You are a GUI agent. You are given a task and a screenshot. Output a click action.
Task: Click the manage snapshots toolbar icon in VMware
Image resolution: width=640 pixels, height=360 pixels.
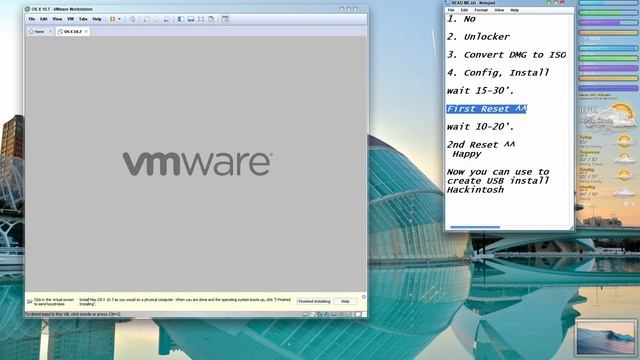[x=167, y=19]
